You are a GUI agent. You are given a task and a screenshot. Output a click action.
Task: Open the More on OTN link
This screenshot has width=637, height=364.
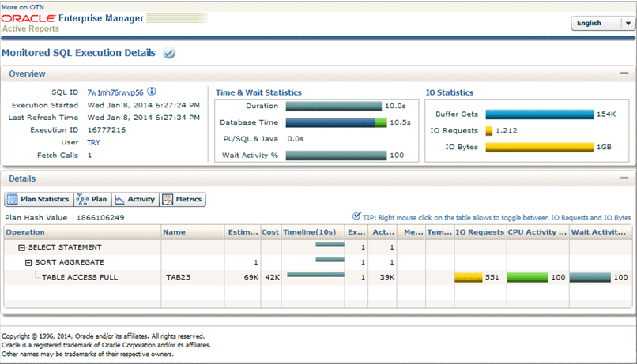click(23, 7)
